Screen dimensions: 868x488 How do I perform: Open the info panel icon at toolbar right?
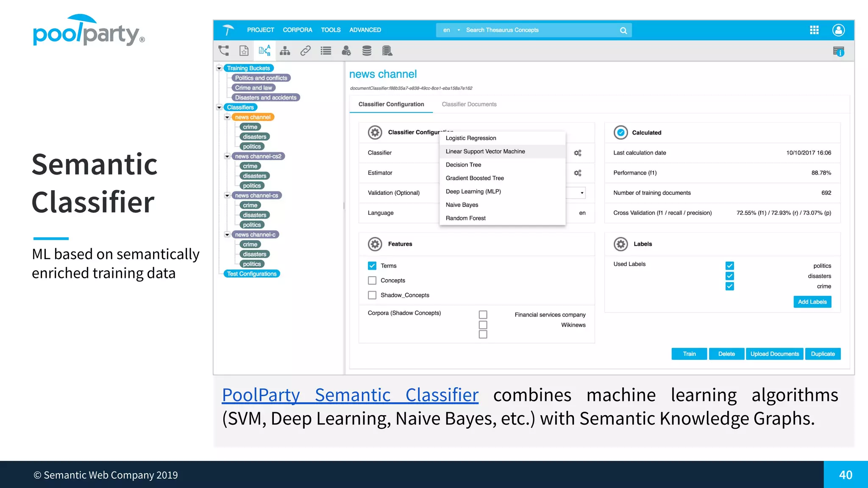[x=838, y=52]
